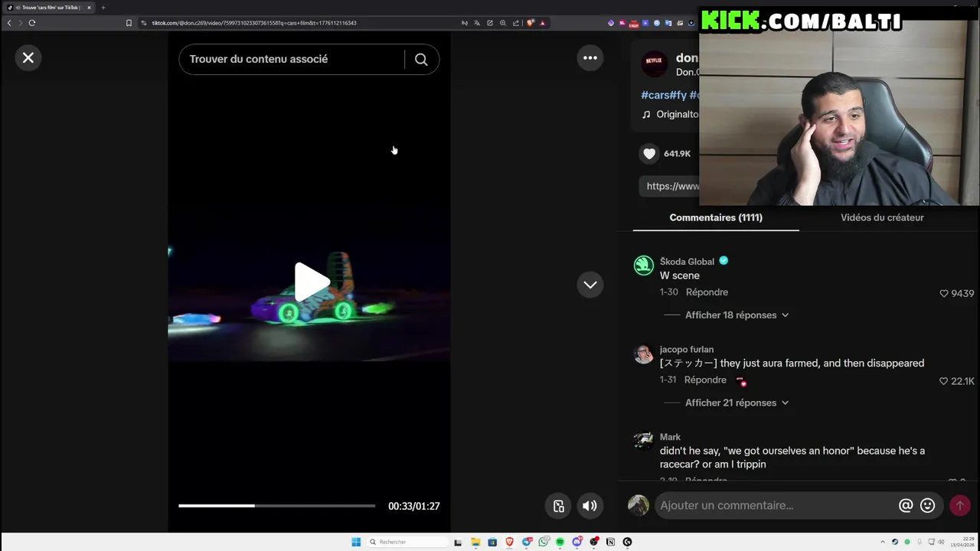Play the paused Cars video

312,282
